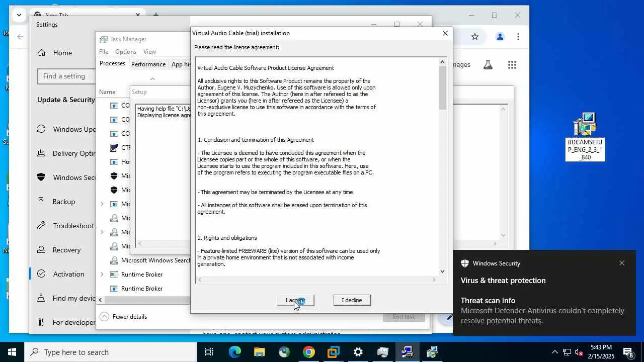
Task: Switch to Task Manager taskbar icon
Action: tap(383, 352)
